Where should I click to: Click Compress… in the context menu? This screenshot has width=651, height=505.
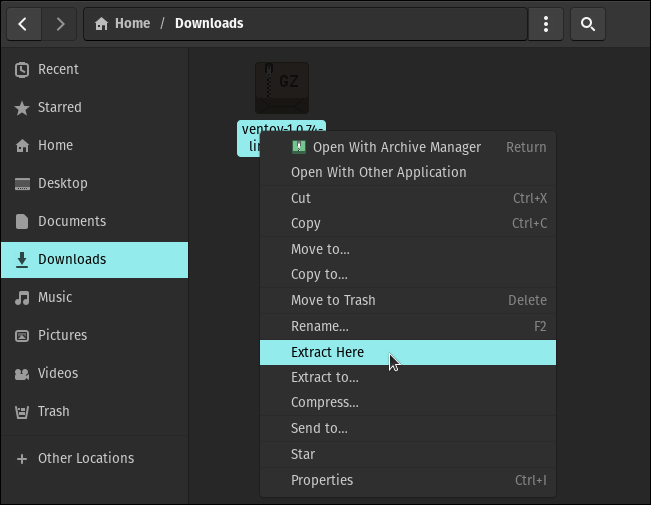point(324,402)
